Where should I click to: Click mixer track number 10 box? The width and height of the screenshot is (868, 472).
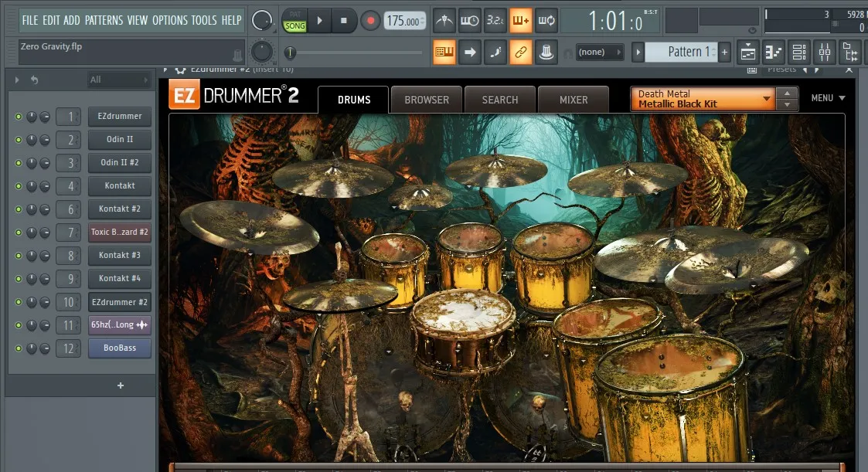click(x=68, y=302)
